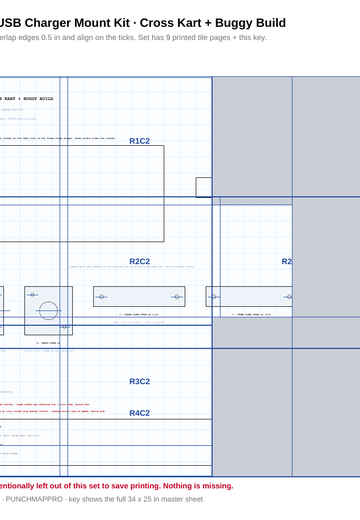The width and height of the screenshot is (360, 520).
Task: Click the USB Charger Mount Kit title
Action: click(143, 23)
